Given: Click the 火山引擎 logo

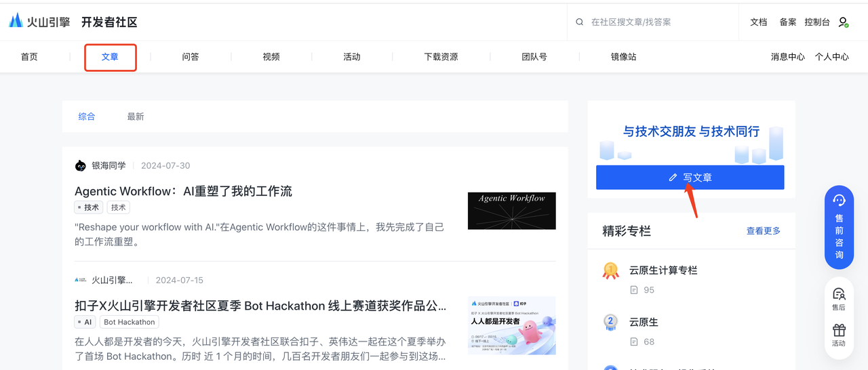Looking at the screenshot, I should coord(39,22).
